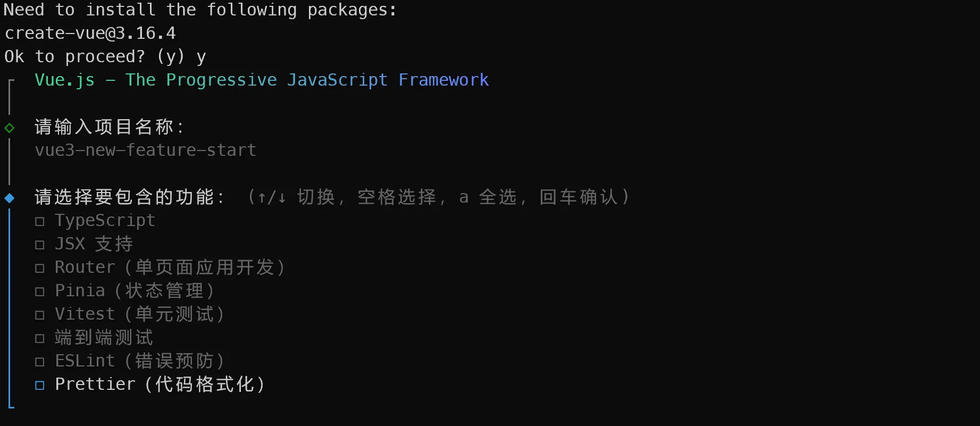The height and width of the screenshot is (426, 980).
Task: Click the 空格选择 hint text
Action: tap(397, 197)
